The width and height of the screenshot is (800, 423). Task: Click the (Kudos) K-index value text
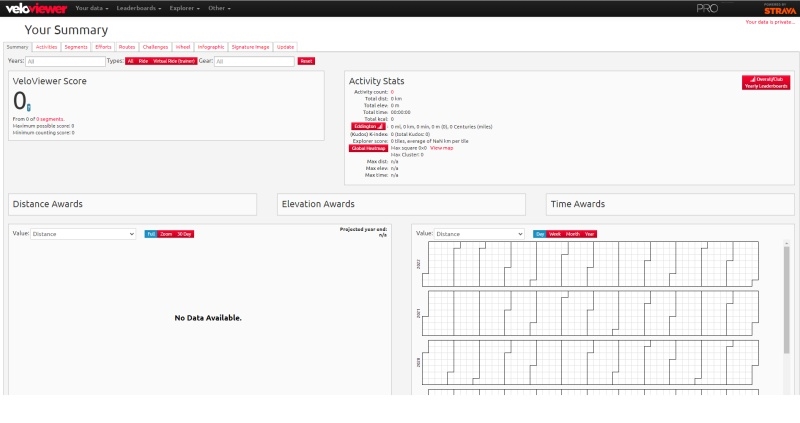tap(410, 134)
